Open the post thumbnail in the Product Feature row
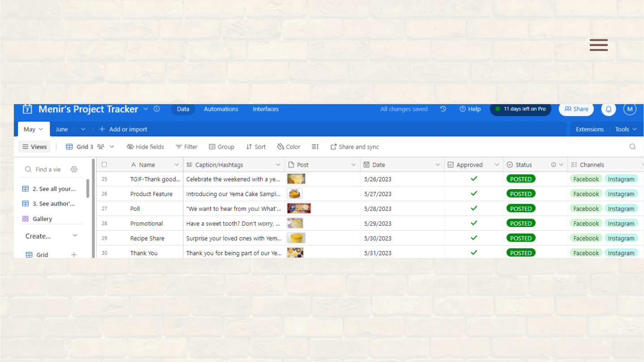The height and width of the screenshot is (362, 644). [294, 194]
